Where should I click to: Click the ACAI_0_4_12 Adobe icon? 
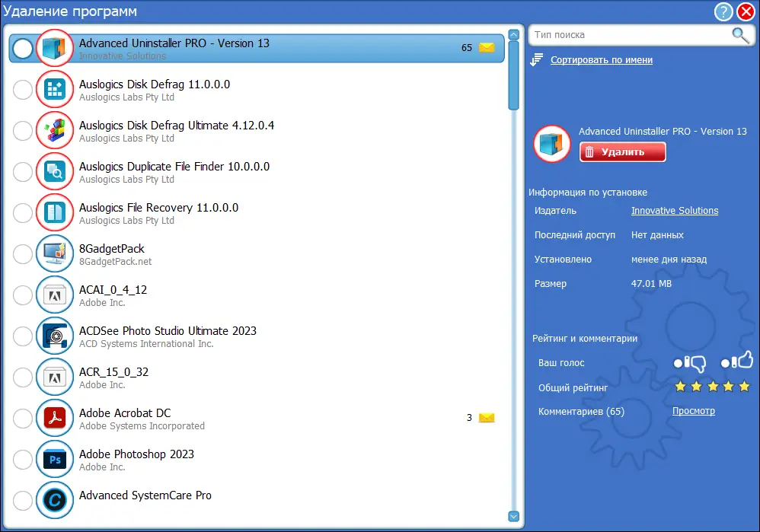tap(55, 295)
